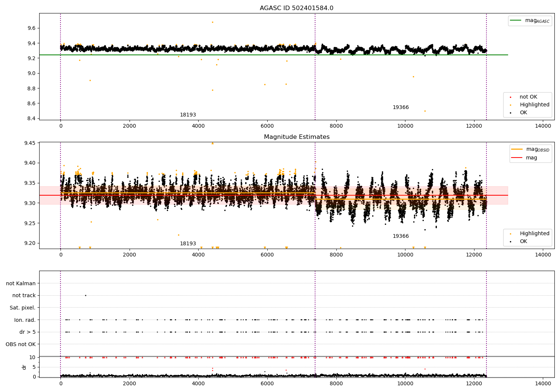The height and width of the screenshot is (392, 560).
Task: Click OBSID label 18193 in the AGASC plot
Action: [188, 115]
